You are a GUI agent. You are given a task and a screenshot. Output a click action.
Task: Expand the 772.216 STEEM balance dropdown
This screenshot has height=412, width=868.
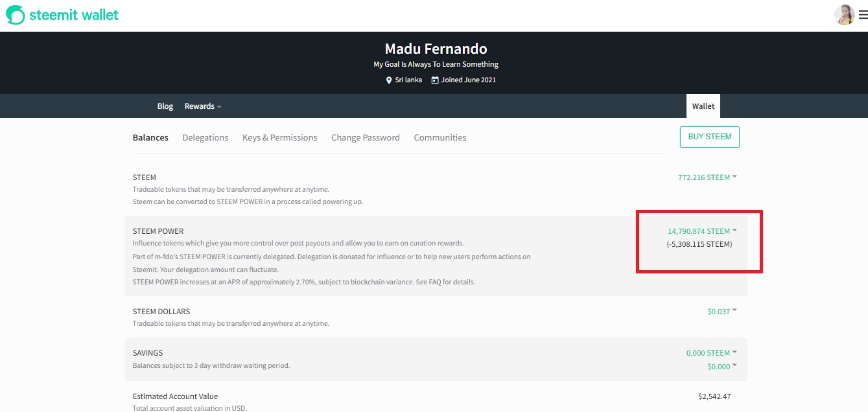[x=707, y=177]
